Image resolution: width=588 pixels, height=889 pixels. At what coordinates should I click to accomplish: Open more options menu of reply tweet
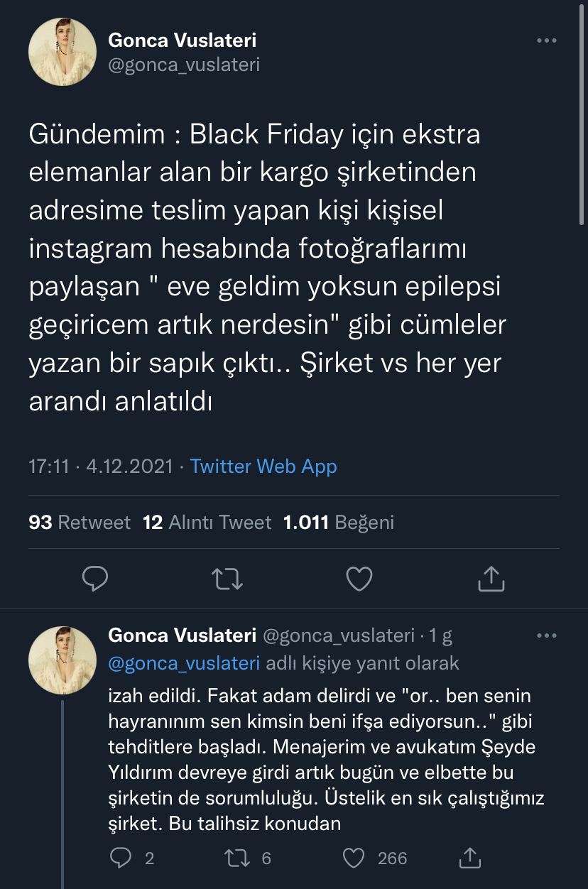click(547, 636)
